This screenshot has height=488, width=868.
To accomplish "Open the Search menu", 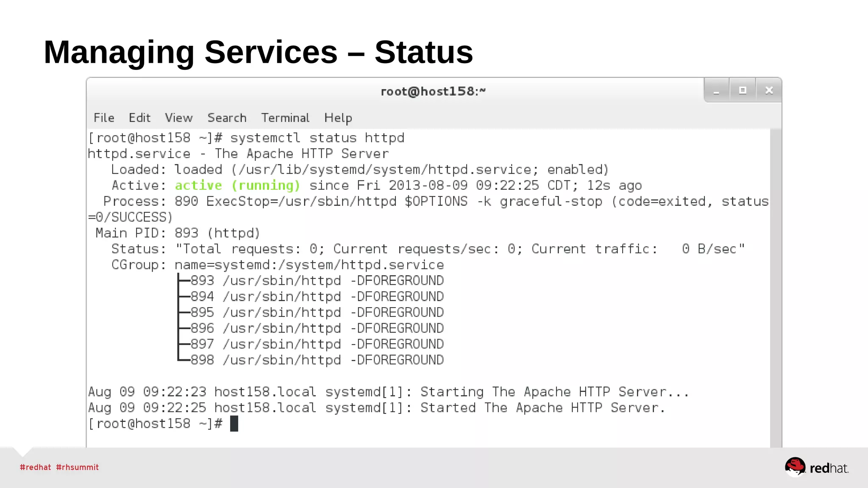I will 227,118.
